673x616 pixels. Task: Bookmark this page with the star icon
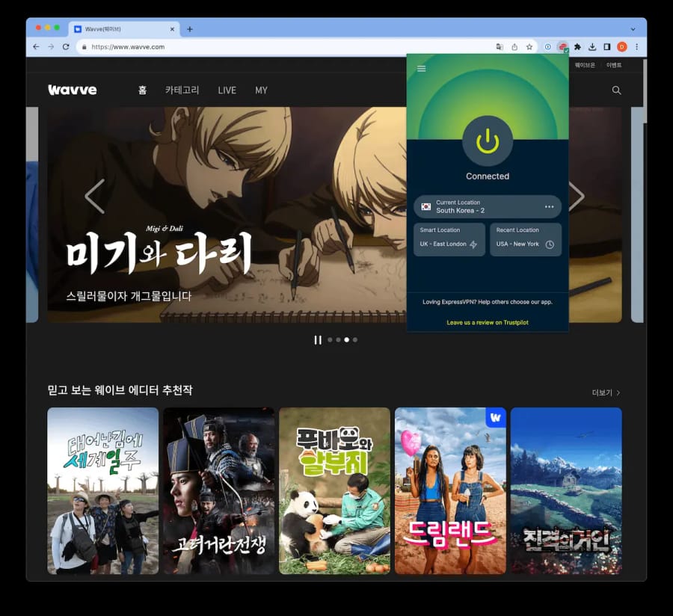[x=529, y=47]
